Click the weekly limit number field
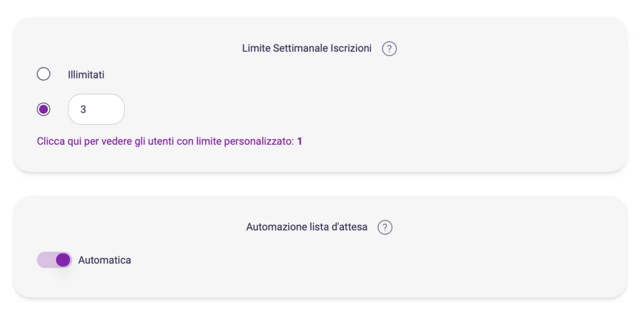This screenshot has height=316, width=644. 96,110
